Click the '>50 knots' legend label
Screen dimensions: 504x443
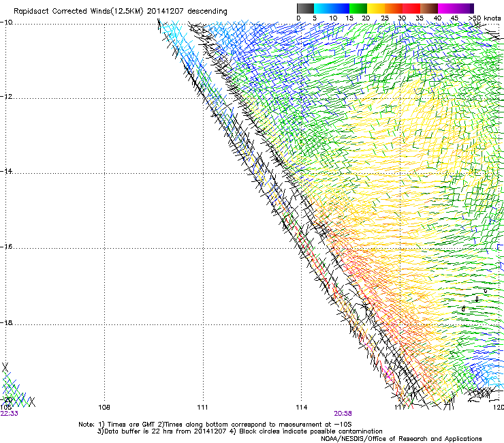(484, 18)
